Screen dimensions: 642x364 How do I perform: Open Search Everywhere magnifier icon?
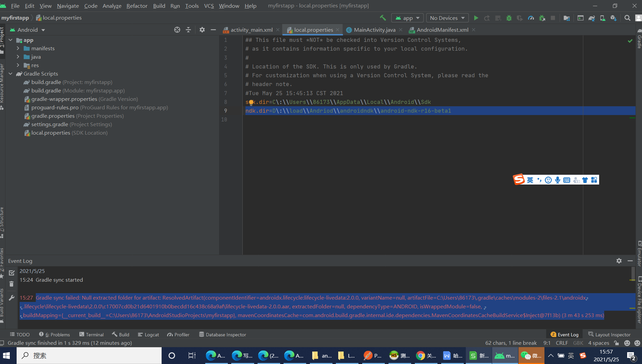(x=627, y=18)
